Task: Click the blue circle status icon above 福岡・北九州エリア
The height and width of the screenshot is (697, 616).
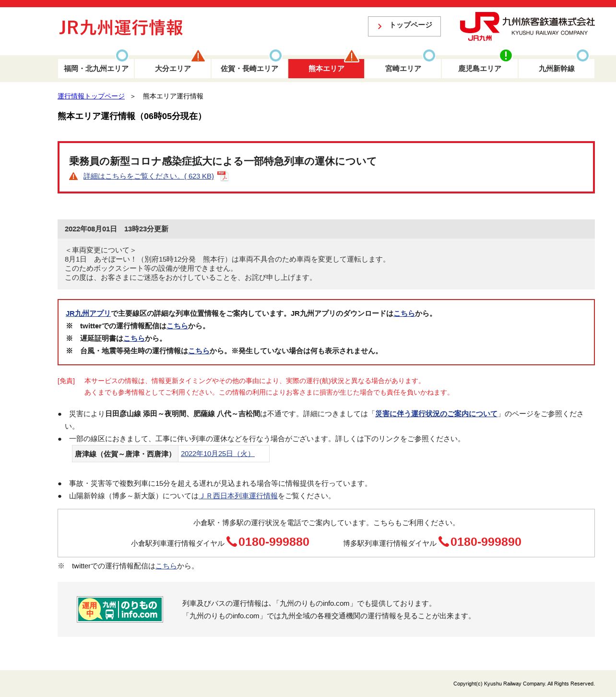Action: (122, 55)
